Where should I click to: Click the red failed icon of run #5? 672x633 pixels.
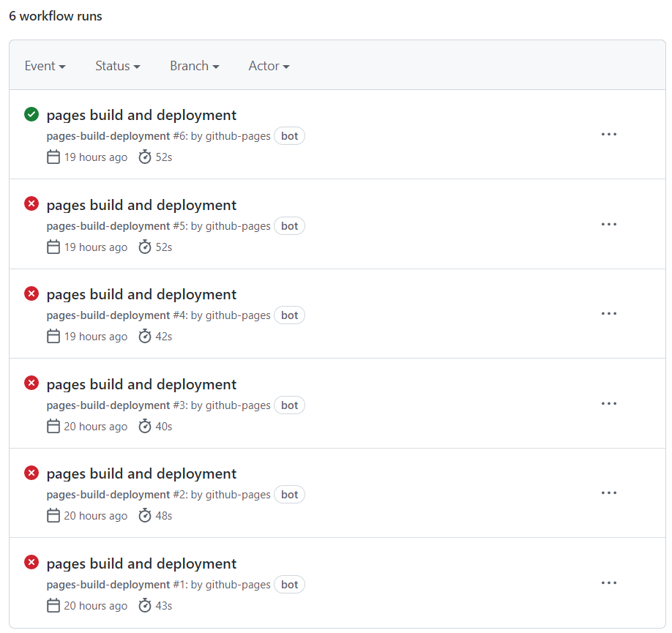(31, 203)
